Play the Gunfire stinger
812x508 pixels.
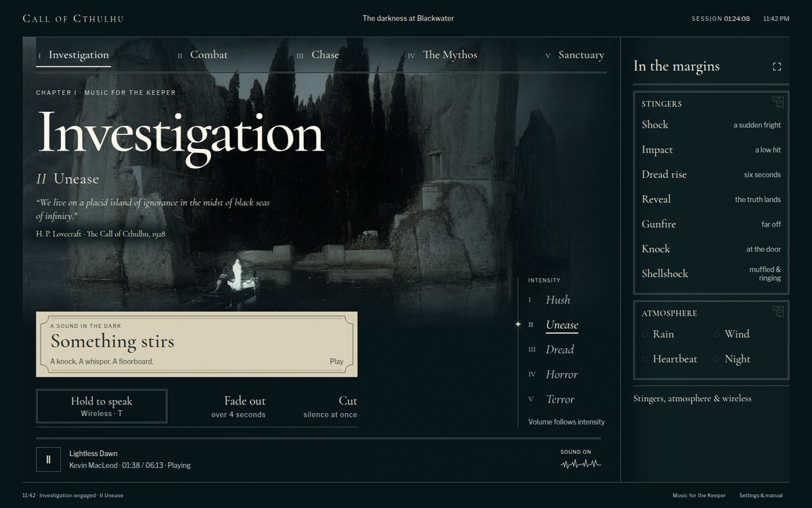711,224
